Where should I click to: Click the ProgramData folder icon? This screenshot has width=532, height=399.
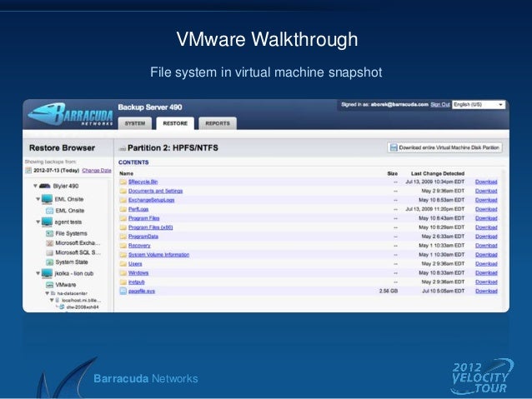tap(123, 237)
